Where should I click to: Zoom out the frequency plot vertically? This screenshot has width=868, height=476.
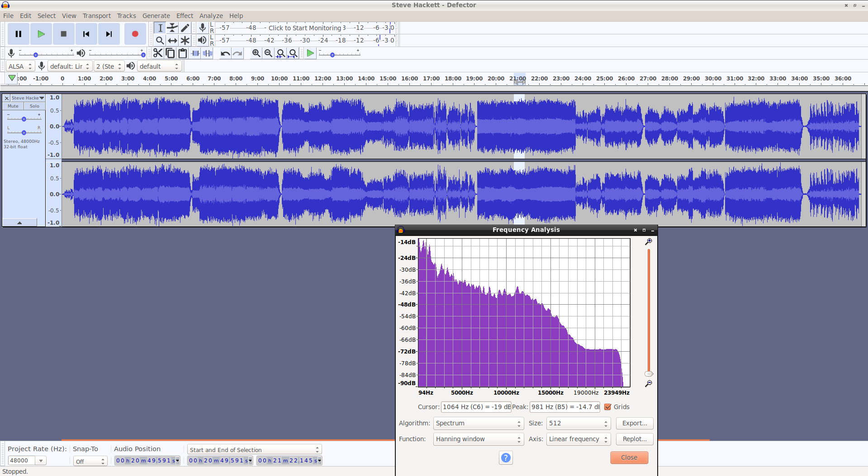coord(649,384)
